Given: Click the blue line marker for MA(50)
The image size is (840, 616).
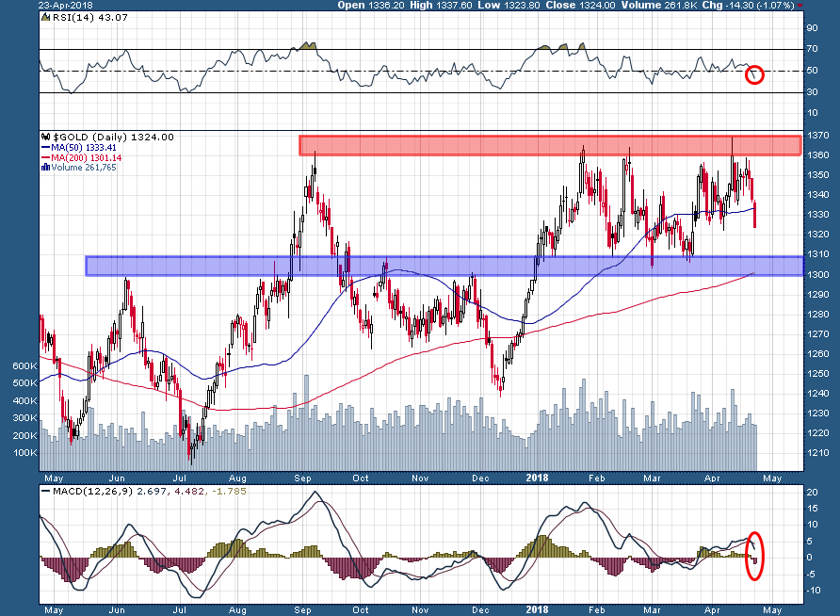Looking at the screenshot, I should tap(45, 147).
